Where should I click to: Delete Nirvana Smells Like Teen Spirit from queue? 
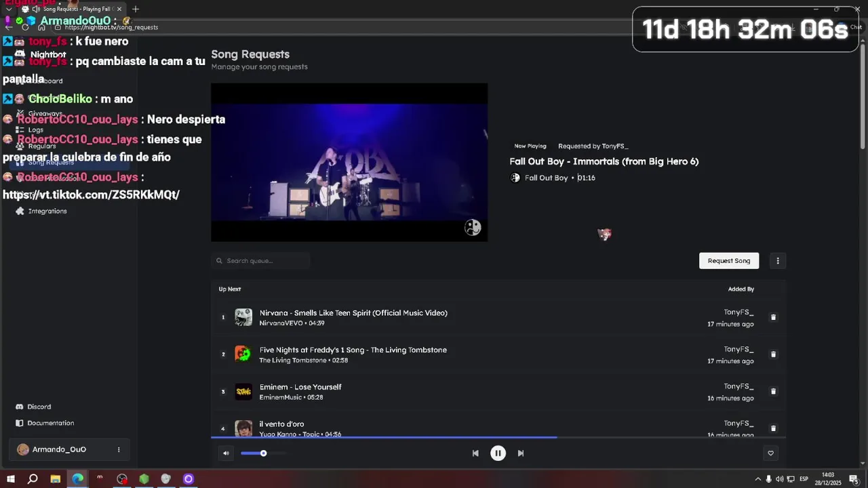point(773,317)
